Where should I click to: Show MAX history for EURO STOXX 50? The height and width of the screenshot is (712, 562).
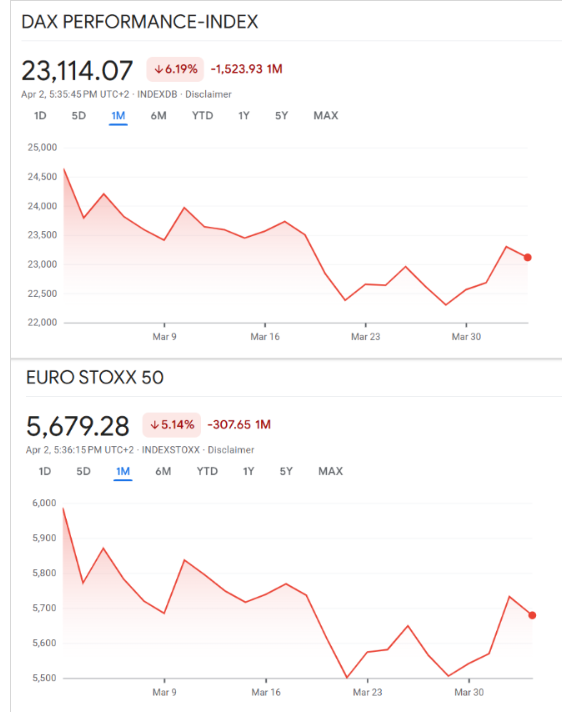click(x=330, y=471)
